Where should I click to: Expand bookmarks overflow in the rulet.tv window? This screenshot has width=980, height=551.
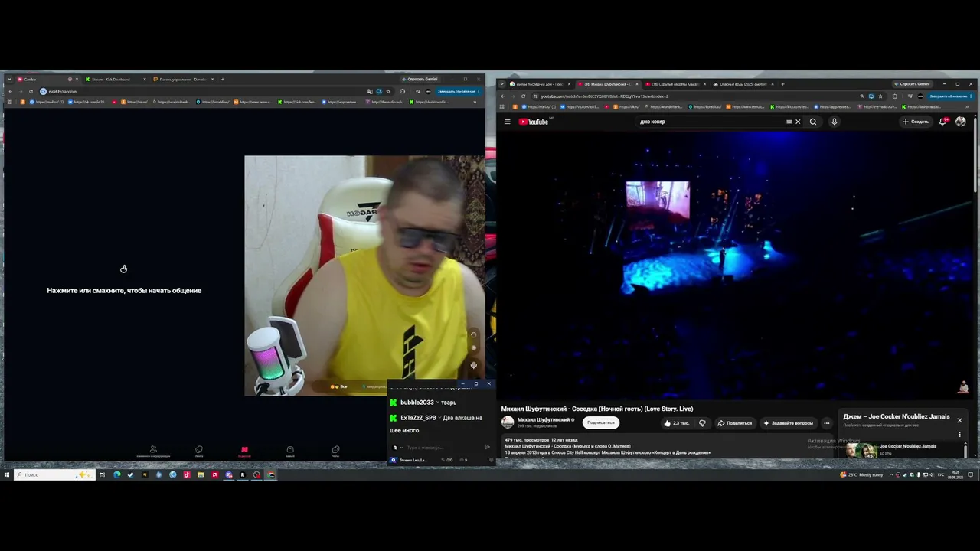[x=475, y=102]
